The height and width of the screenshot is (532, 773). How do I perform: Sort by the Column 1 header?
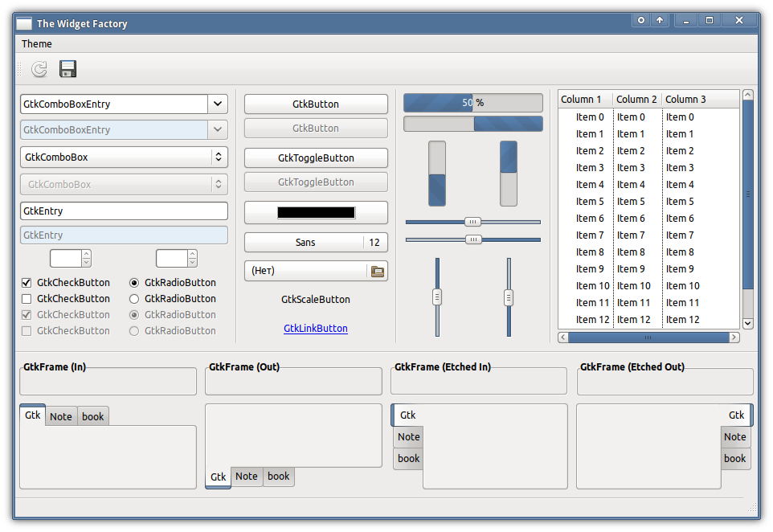click(x=585, y=99)
